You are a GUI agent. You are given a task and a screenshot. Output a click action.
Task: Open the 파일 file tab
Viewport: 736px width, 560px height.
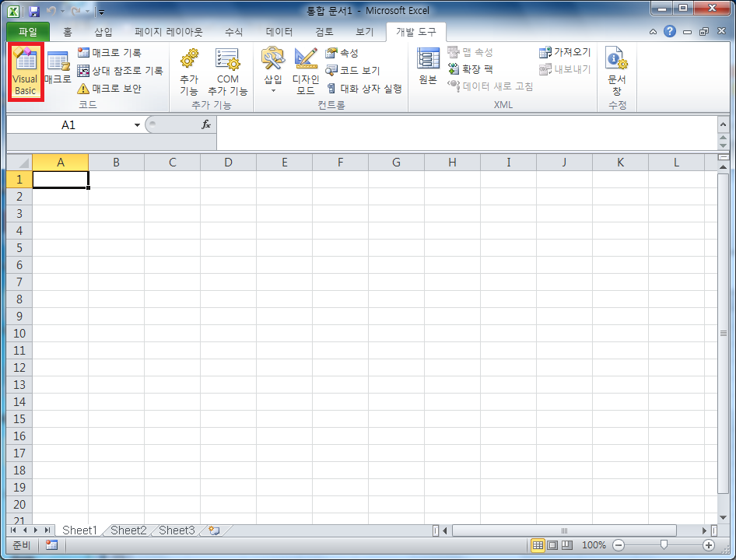(28, 32)
